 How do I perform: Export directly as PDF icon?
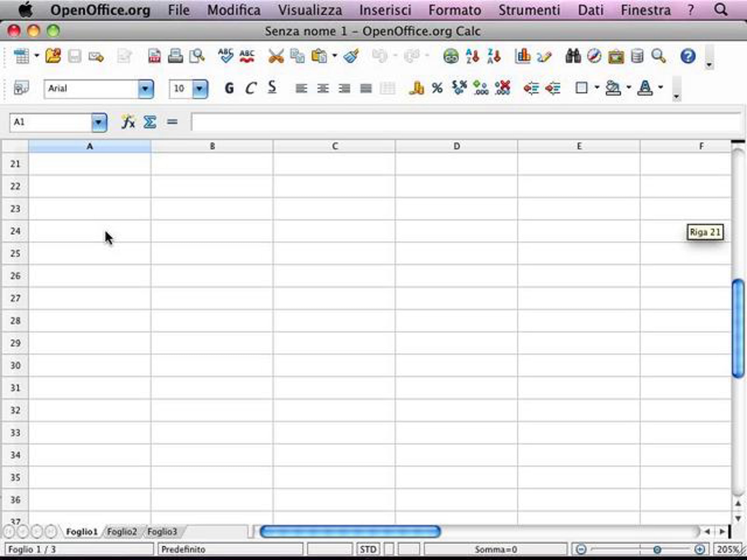[154, 56]
